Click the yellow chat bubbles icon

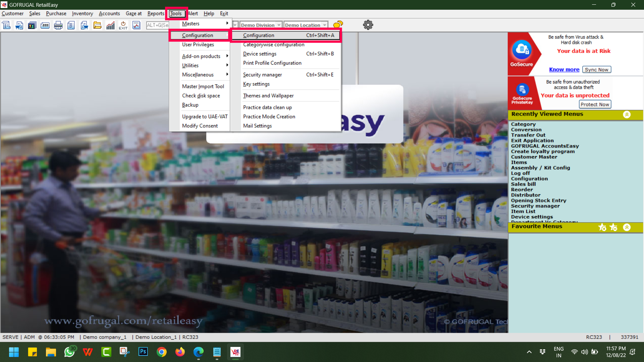[338, 24]
